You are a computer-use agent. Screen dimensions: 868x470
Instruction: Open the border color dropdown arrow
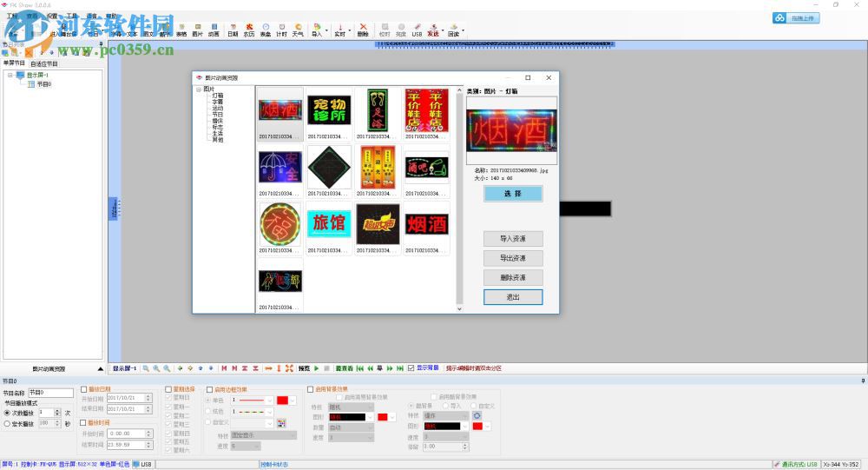(x=293, y=400)
